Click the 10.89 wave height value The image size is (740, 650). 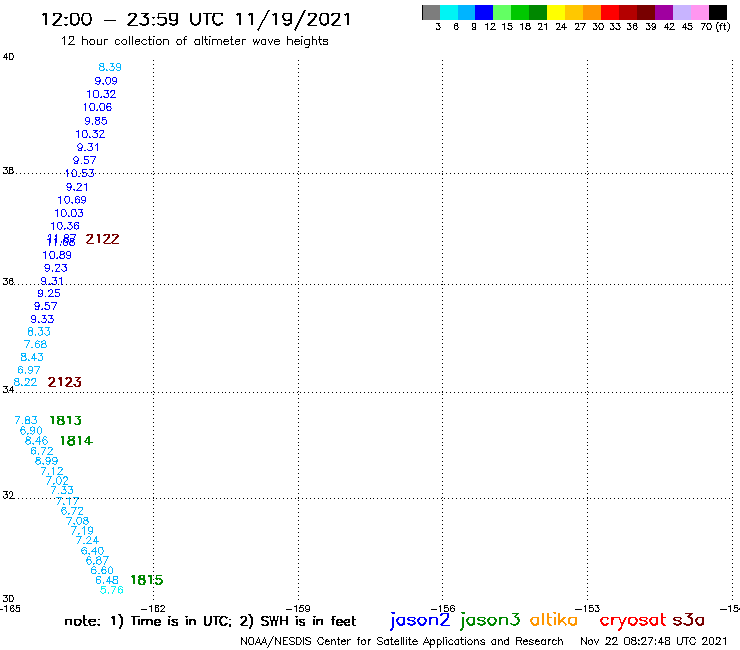point(57,255)
